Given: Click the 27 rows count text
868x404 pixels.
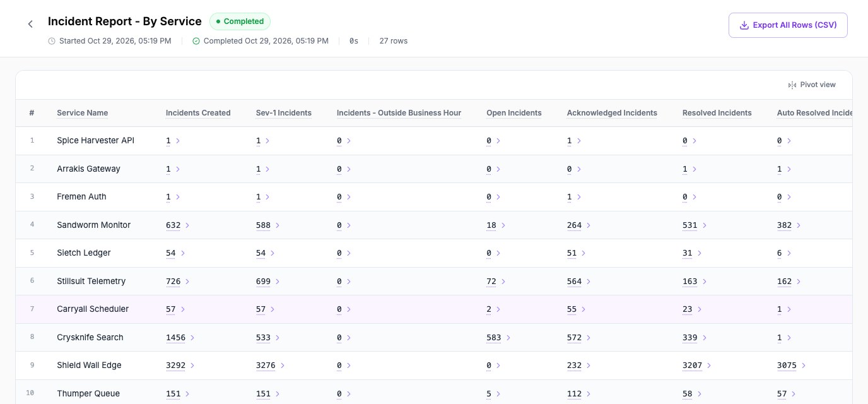Looking at the screenshot, I should point(393,41).
